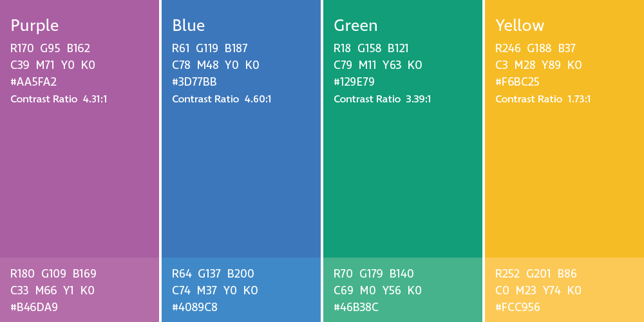Click the Contrast Ratio 3.39:1 text
Image resolution: width=644 pixels, height=322 pixels.
[x=382, y=99]
